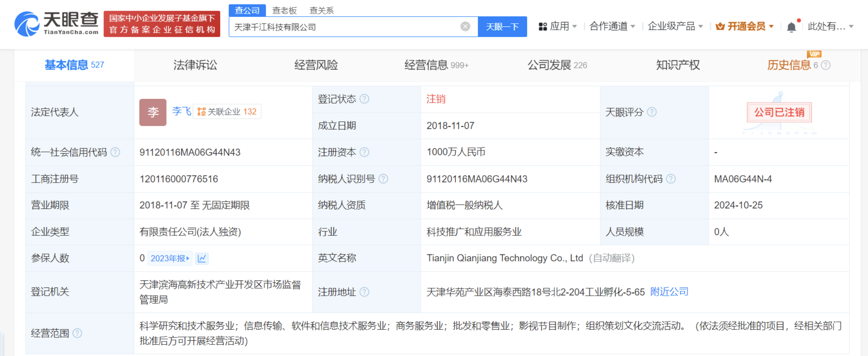The width and height of the screenshot is (868, 356).
Task: Click help icon next to 登记状态
Action: 364,99
